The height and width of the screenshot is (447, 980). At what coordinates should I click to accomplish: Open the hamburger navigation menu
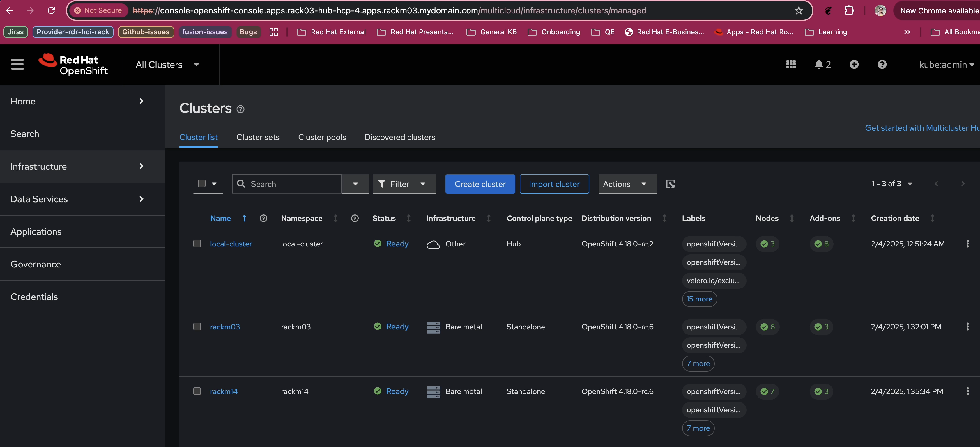tap(17, 64)
